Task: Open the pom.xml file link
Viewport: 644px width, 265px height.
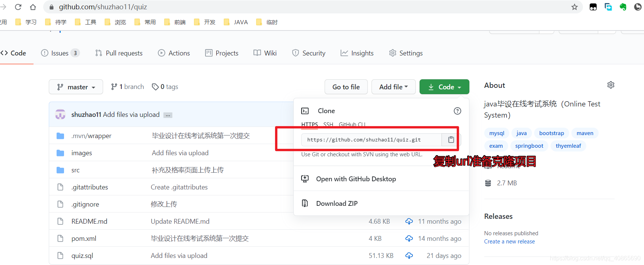Action: pyautogui.click(x=84, y=239)
